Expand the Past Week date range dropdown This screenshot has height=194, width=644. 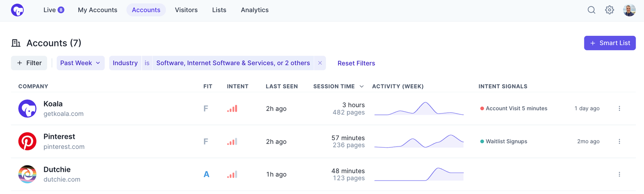tap(80, 63)
